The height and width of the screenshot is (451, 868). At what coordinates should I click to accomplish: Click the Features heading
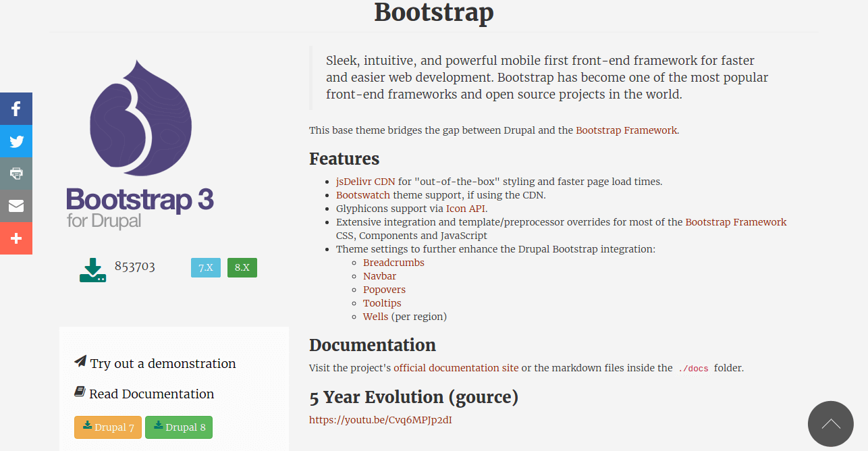coord(344,159)
